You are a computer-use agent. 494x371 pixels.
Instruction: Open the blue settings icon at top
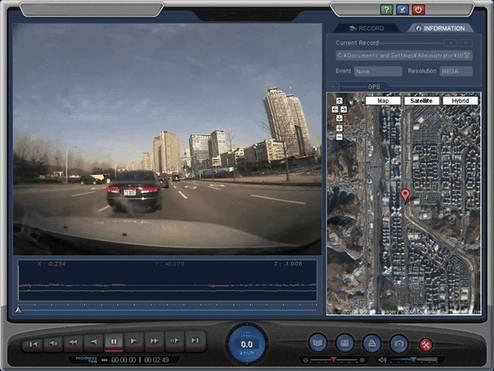pos(402,9)
